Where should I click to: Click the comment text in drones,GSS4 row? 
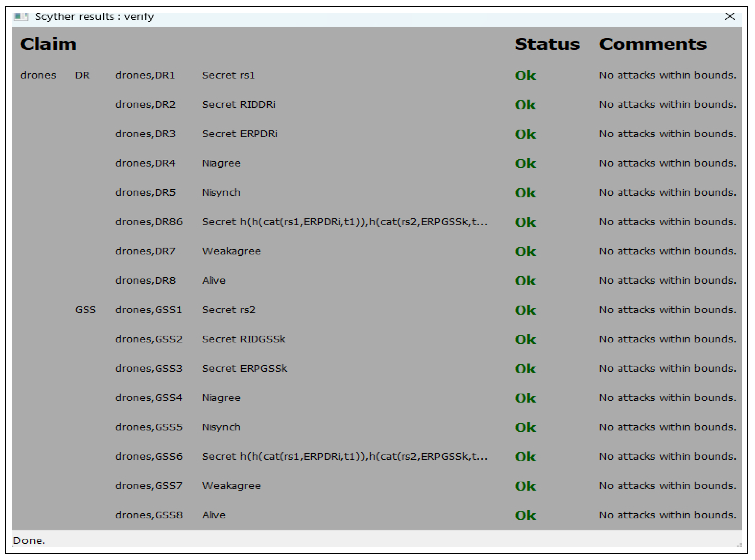(x=667, y=398)
